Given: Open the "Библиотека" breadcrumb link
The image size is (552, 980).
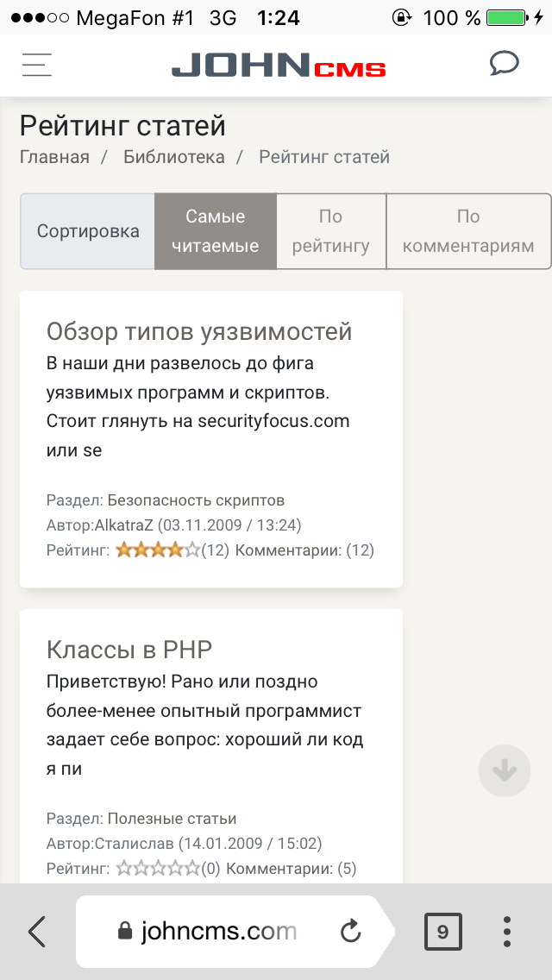Looking at the screenshot, I should tap(174, 157).
